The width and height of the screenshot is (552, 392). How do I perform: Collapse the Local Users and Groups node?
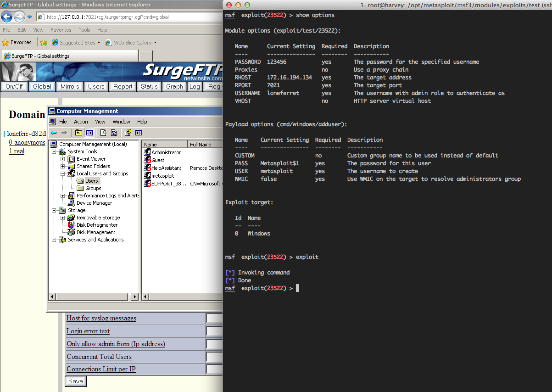pos(62,174)
